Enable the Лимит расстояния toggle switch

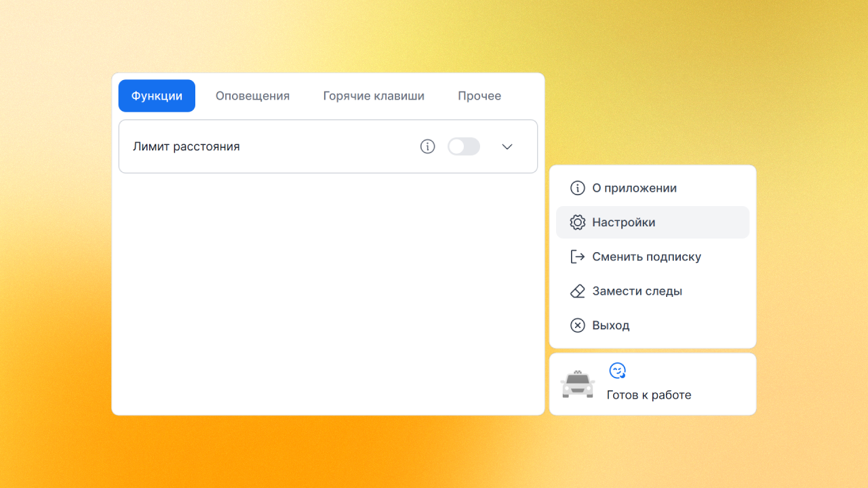pyautogui.click(x=464, y=146)
